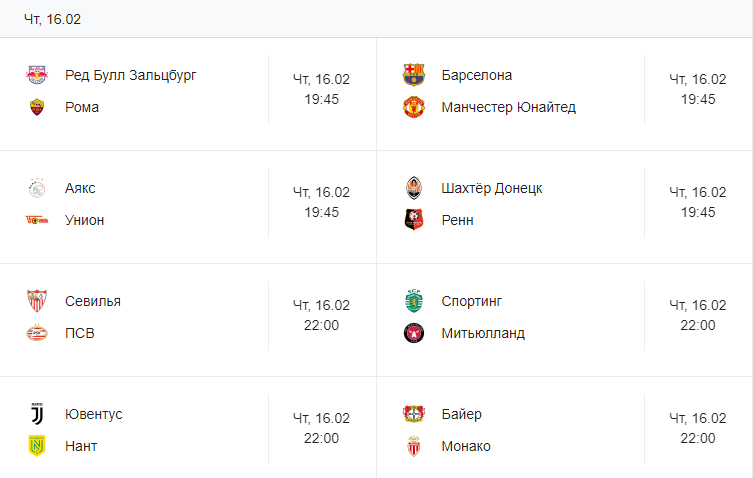This screenshot has height=478, width=753.
Task: Click the Roma club crest
Action: click(x=37, y=107)
